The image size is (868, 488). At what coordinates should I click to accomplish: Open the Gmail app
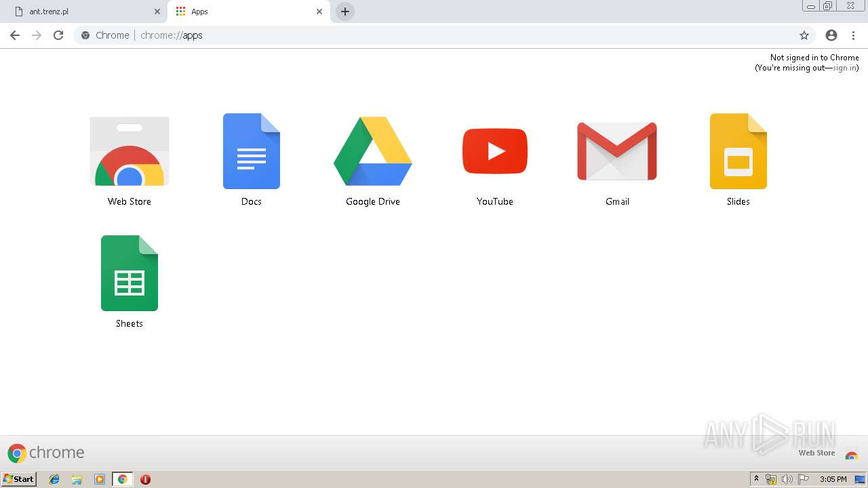(x=617, y=161)
